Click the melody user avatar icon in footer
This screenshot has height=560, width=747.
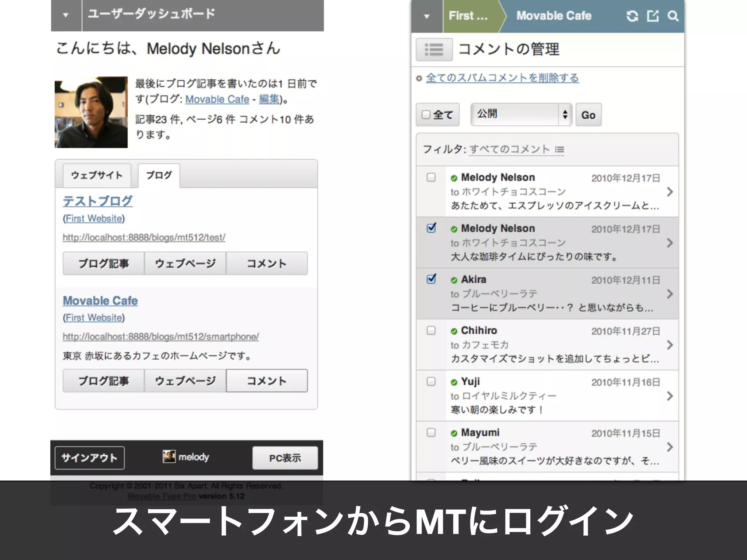tap(169, 456)
